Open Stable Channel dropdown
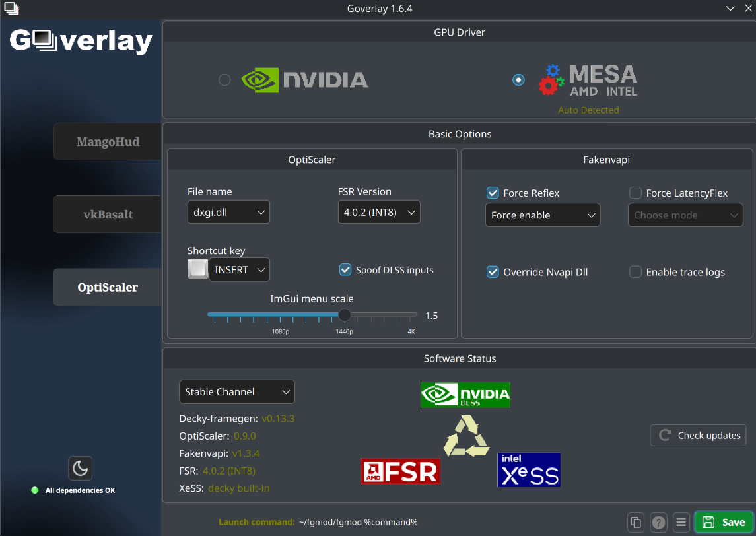 pos(237,392)
